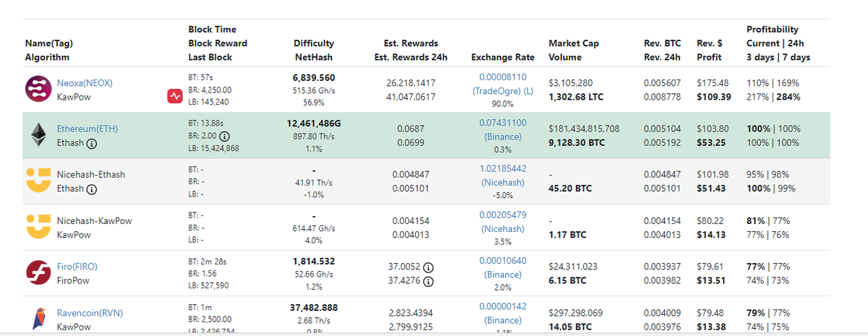The image size is (868, 336).
Task: Click Nicehash-KawPow profit value $14.13
Action: (711, 235)
